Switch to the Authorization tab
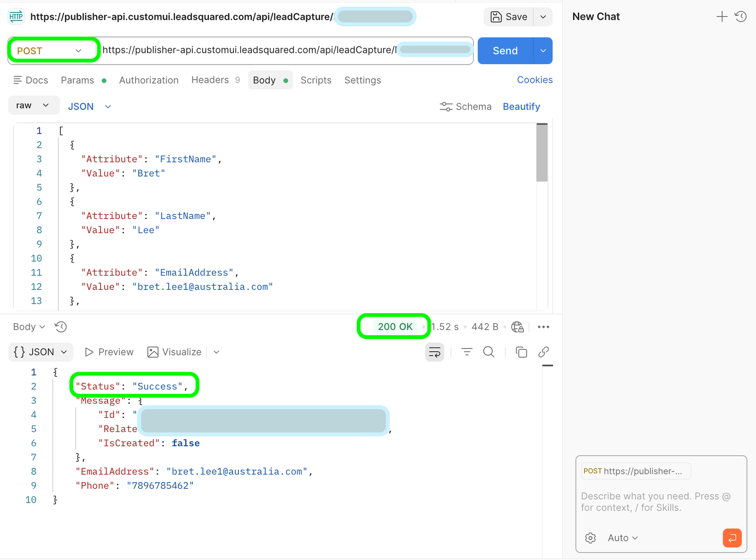Viewport: 756px width, 560px height. (149, 80)
